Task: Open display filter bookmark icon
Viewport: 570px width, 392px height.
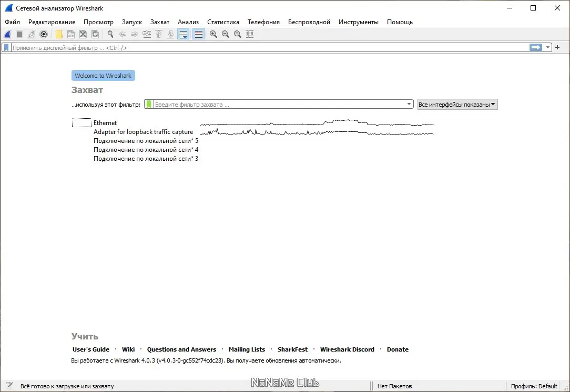Action: tap(6, 48)
